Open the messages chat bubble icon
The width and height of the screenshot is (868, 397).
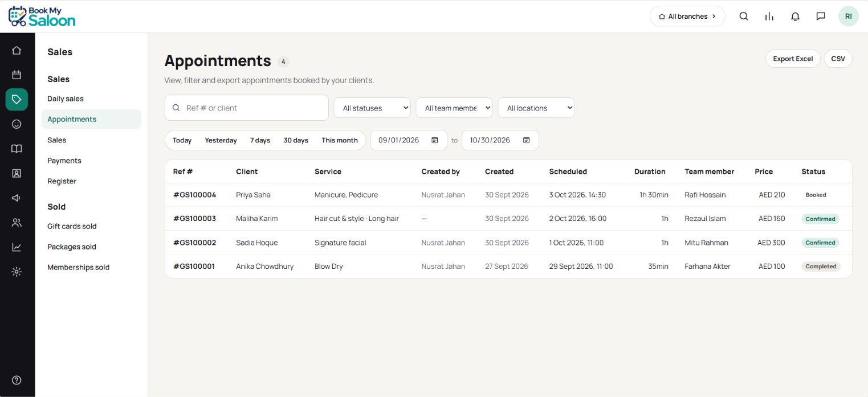[x=821, y=17]
